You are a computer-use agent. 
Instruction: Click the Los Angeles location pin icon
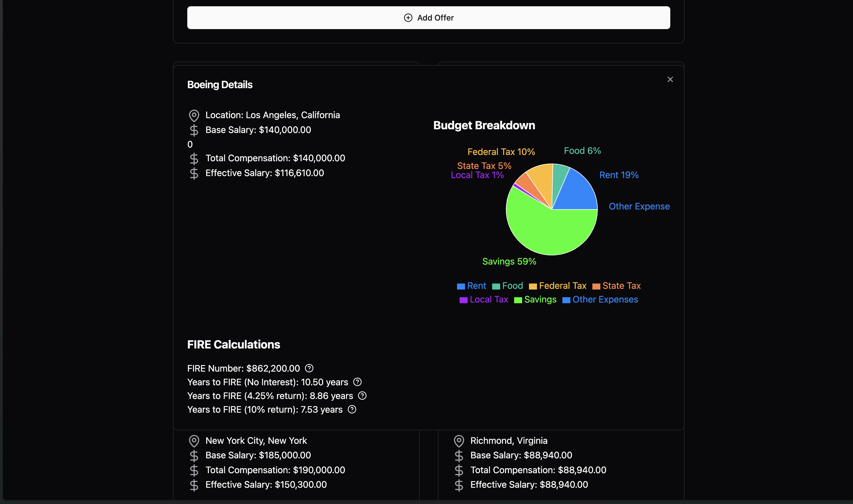coord(194,116)
